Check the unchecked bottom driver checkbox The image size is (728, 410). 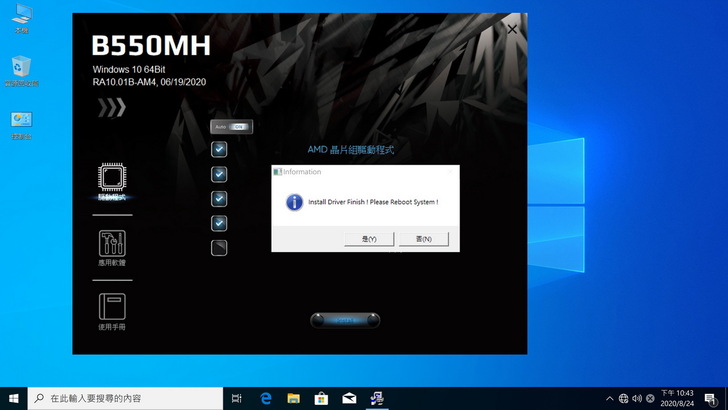coord(219,248)
